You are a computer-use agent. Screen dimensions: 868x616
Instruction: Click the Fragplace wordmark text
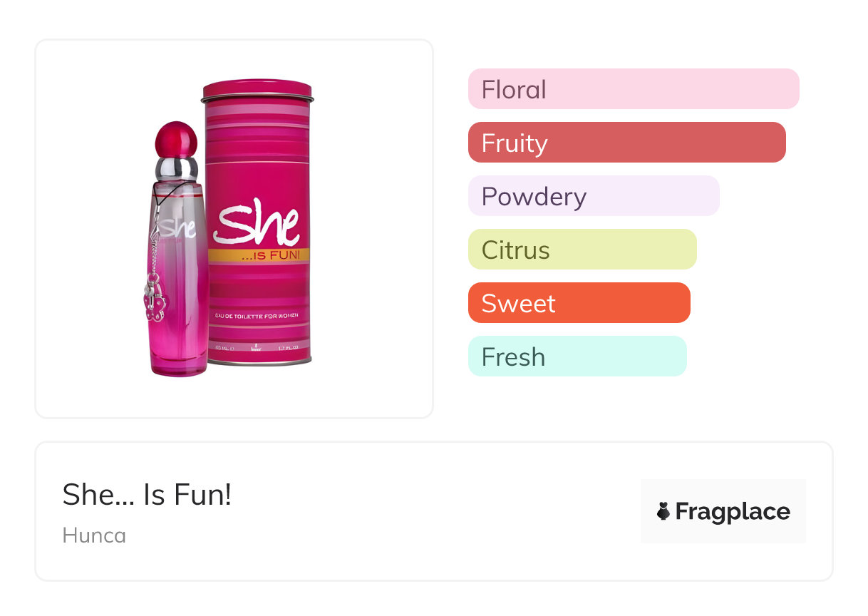click(733, 511)
